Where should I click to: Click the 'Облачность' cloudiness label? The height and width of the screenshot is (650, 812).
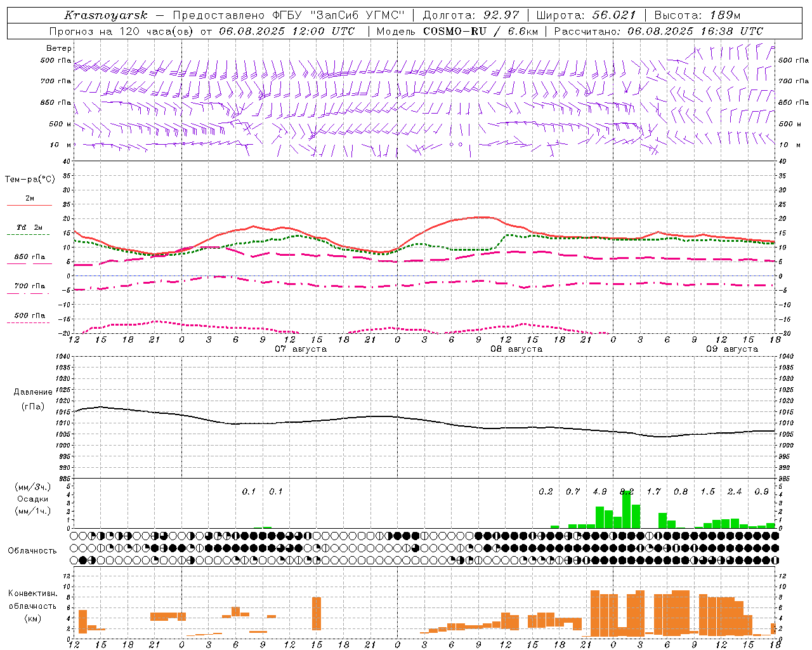(x=32, y=551)
